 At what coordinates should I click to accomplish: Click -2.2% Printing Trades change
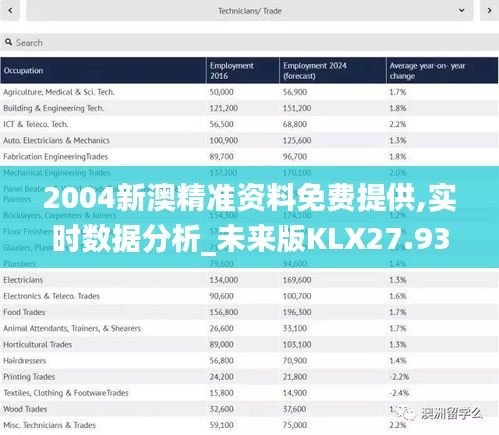click(399, 377)
